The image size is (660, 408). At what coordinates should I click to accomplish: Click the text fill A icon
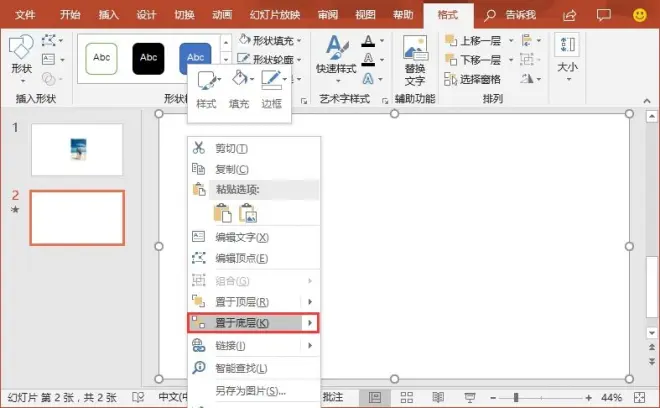click(368, 41)
